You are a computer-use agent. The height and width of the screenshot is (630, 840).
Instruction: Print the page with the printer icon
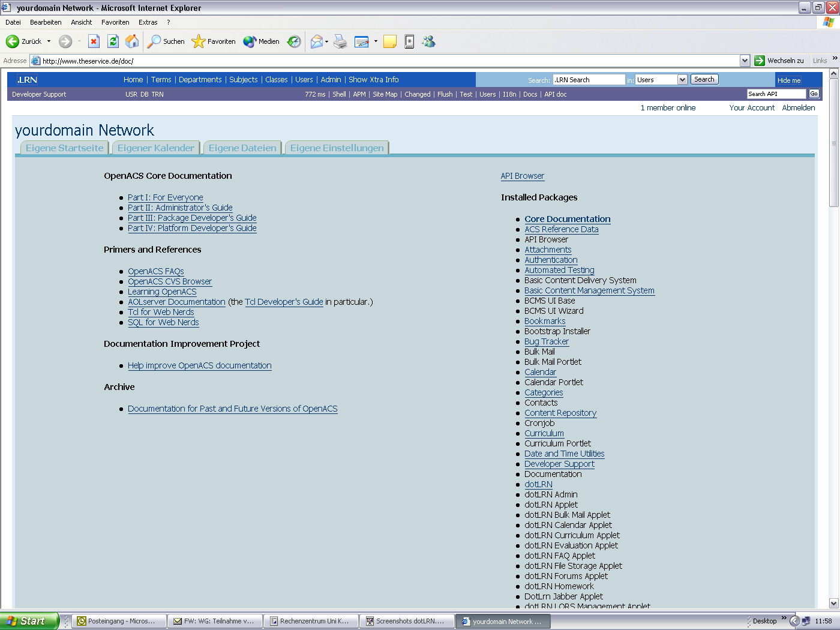(340, 41)
